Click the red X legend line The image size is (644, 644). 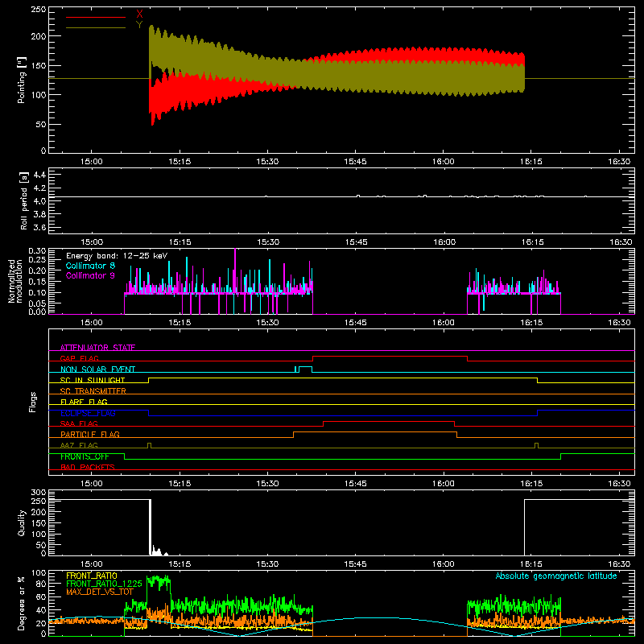click(x=96, y=17)
